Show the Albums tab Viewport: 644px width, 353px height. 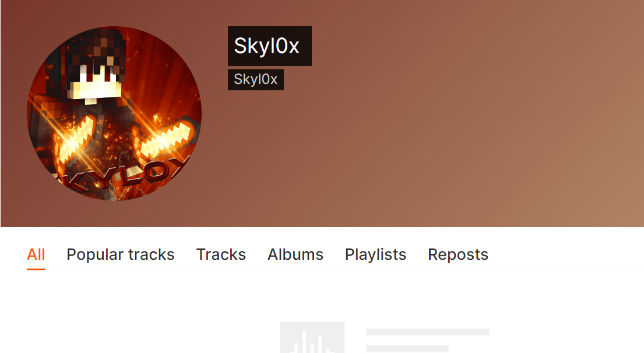(x=295, y=255)
